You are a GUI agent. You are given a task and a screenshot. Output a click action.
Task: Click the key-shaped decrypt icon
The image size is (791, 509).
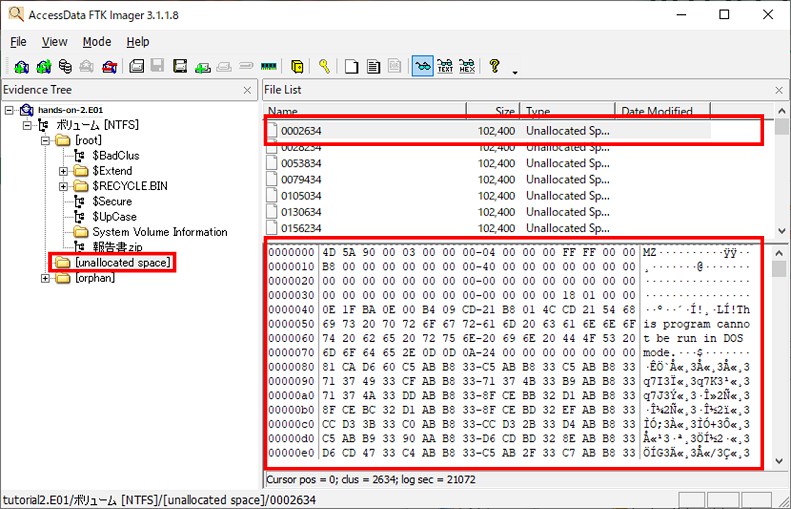324,66
